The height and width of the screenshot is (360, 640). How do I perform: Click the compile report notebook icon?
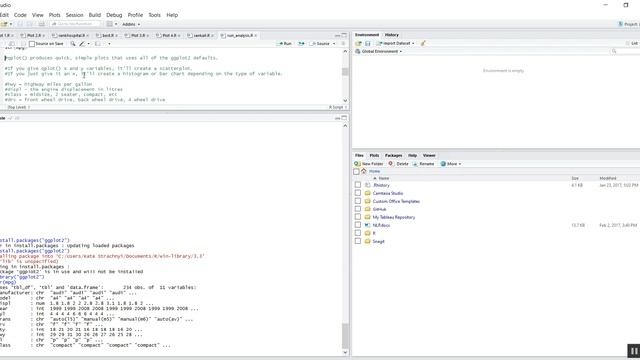click(98, 44)
